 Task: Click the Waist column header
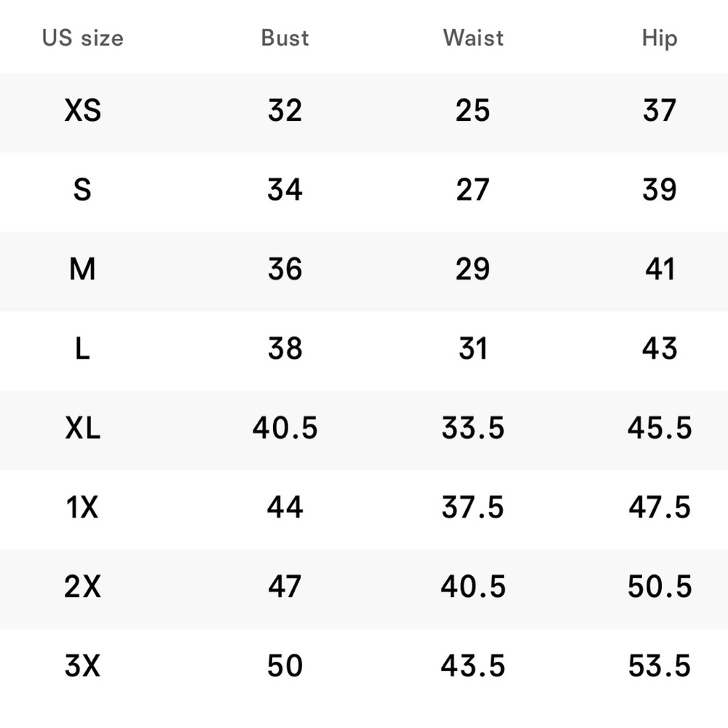[x=473, y=38]
